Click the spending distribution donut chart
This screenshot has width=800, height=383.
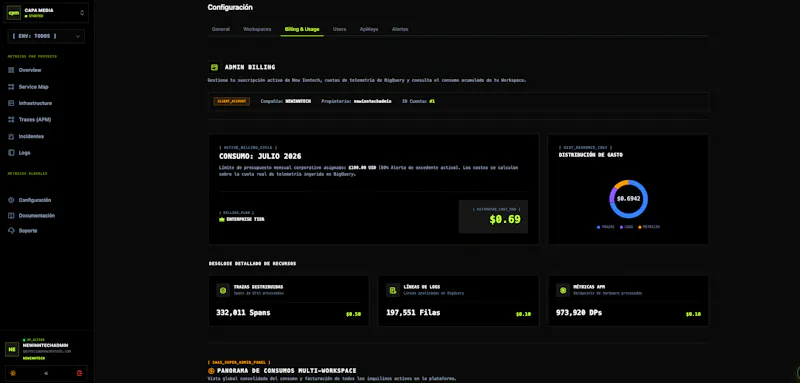[x=629, y=199]
